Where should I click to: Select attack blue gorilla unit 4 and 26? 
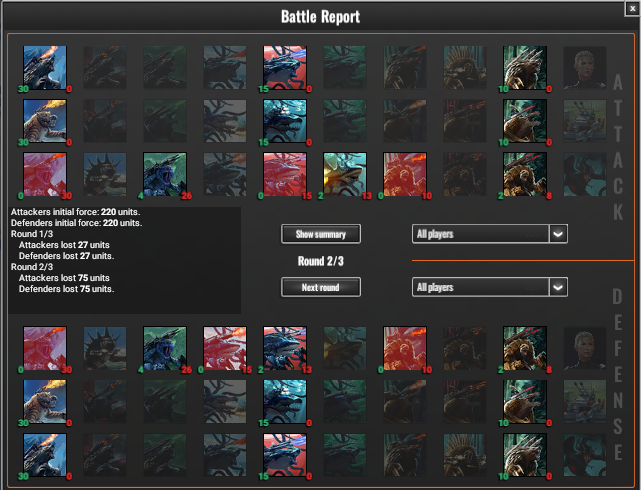pyautogui.click(x=165, y=175)
